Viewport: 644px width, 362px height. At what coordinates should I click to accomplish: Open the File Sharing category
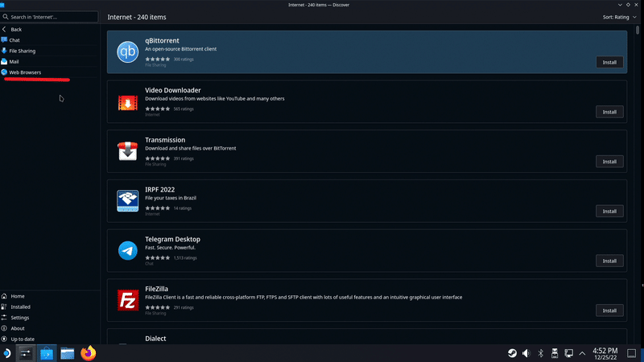pyautogui.click(x=49, y=51)
